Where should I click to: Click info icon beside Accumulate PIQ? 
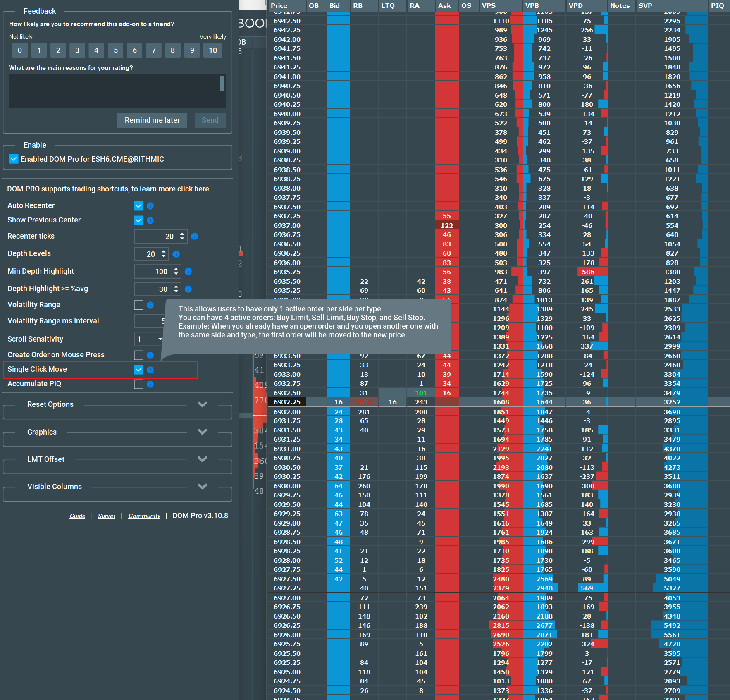pyautogui.click(x=150, y=384)
